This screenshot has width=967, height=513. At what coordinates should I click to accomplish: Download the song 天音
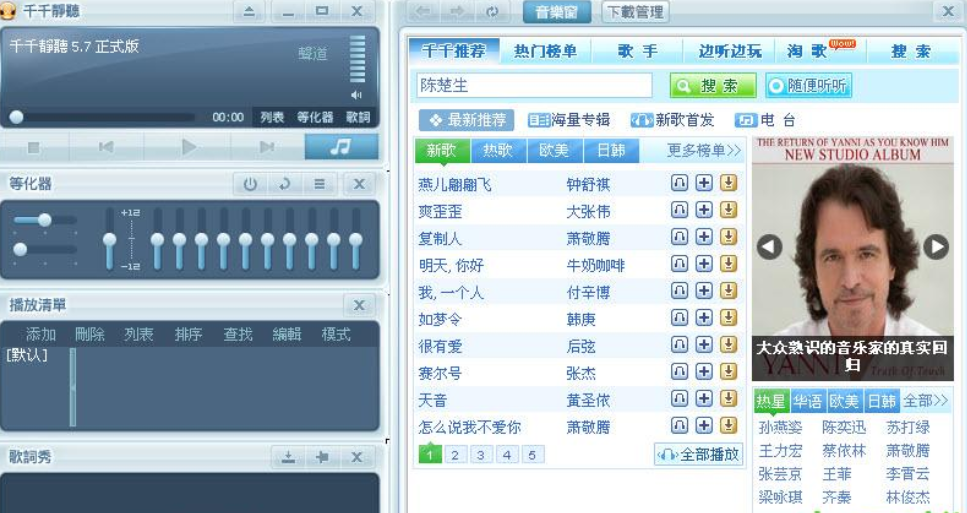tap(728, 398)
